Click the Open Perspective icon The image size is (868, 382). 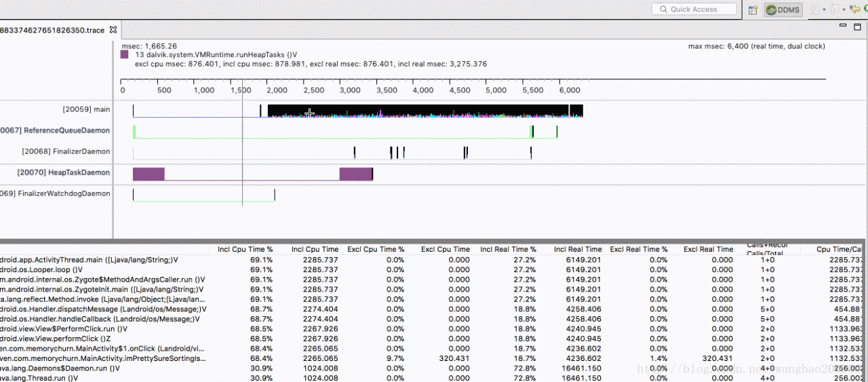(x=753, y=9)
